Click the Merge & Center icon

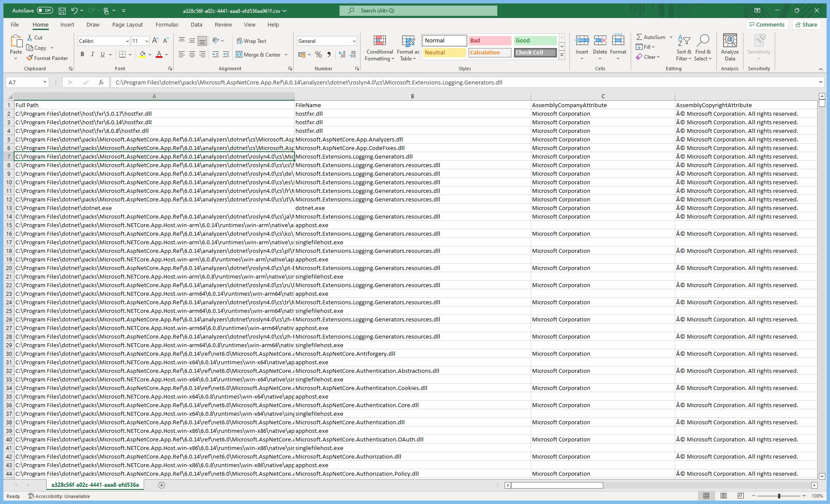(x=239, y=54)
